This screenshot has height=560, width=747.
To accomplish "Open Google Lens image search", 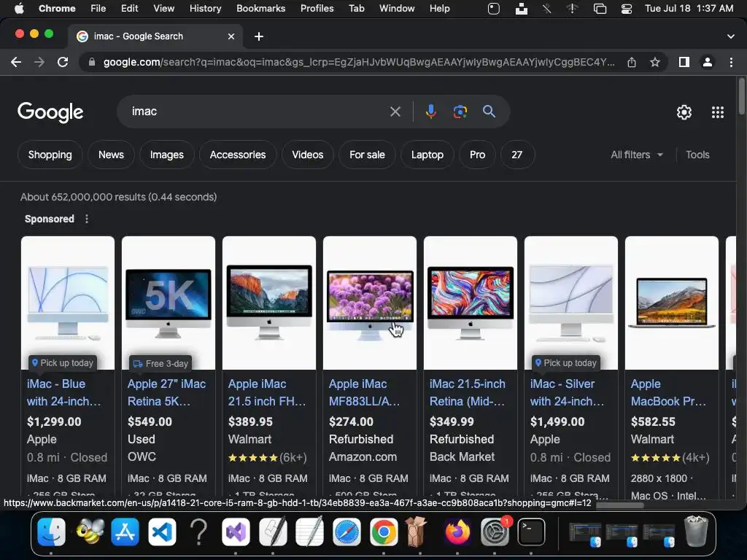I will (x=460, y=112).
